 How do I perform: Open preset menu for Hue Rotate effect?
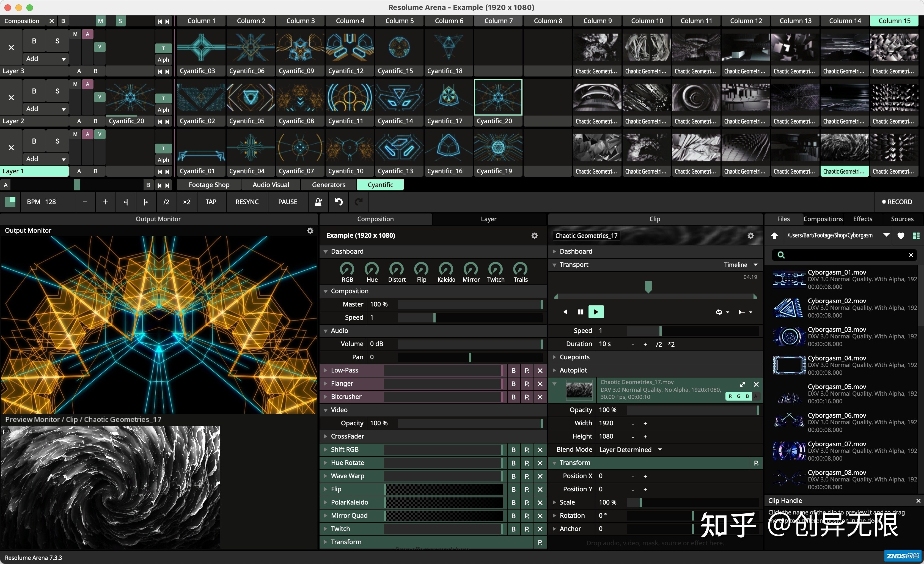pyautogui.click(x=527, y=463)
